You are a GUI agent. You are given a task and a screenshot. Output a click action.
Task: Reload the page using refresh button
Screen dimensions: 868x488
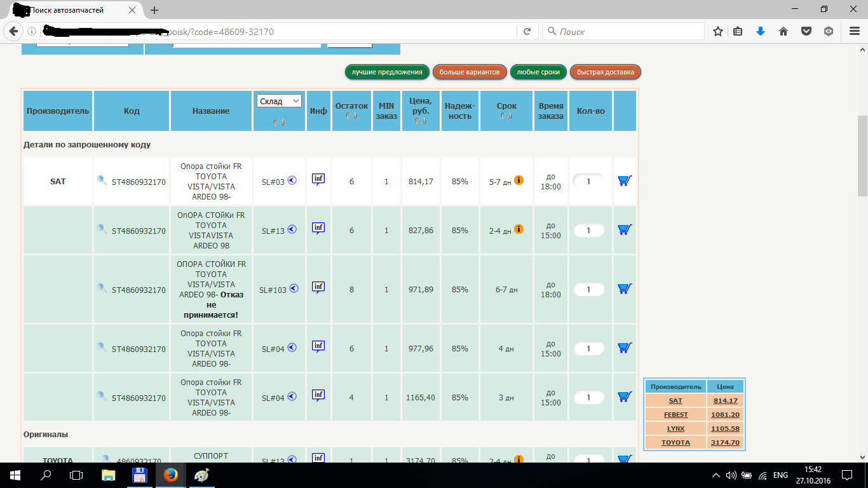(527, 31)
